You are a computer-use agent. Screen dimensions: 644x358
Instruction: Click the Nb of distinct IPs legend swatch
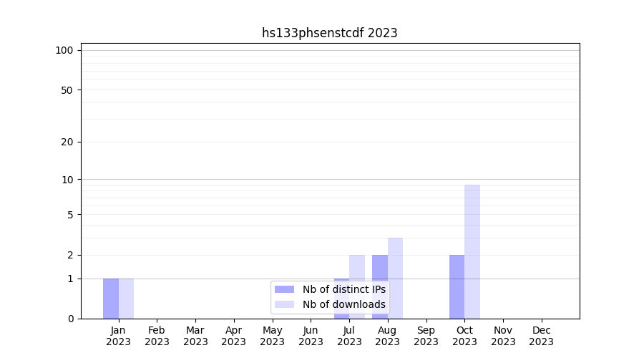tap(284, 289)
